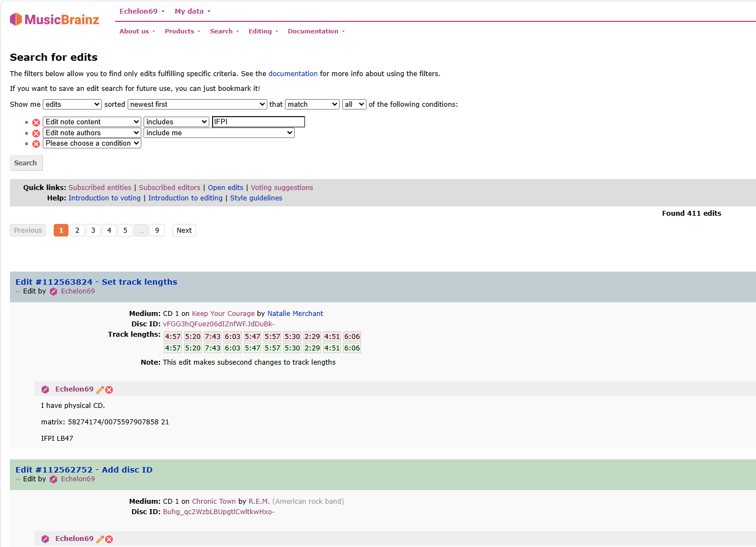Open the Echelon69 user menu
Viewport: 756px width, 547px height.
click(x=142, y=11)
